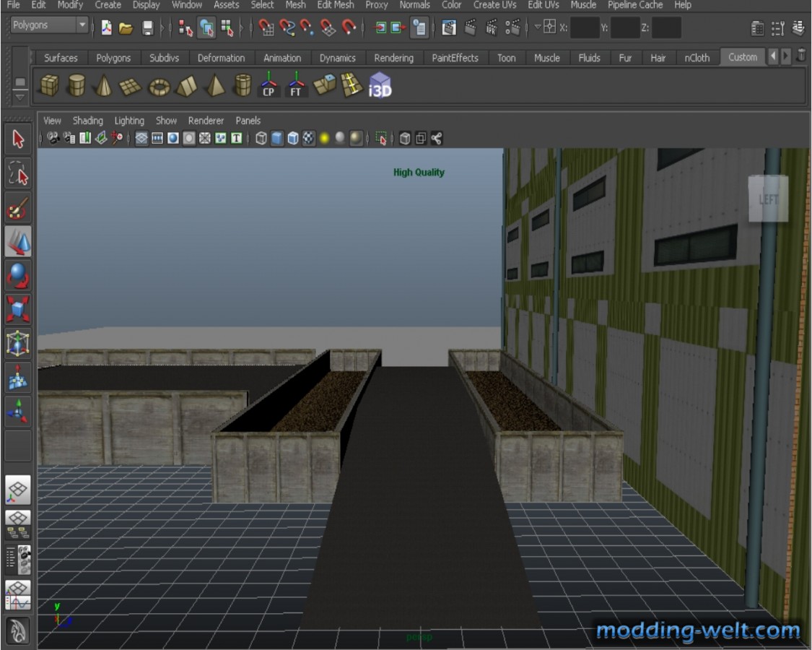
Task: Click the X coordinate input field
Action: [585, 27]
